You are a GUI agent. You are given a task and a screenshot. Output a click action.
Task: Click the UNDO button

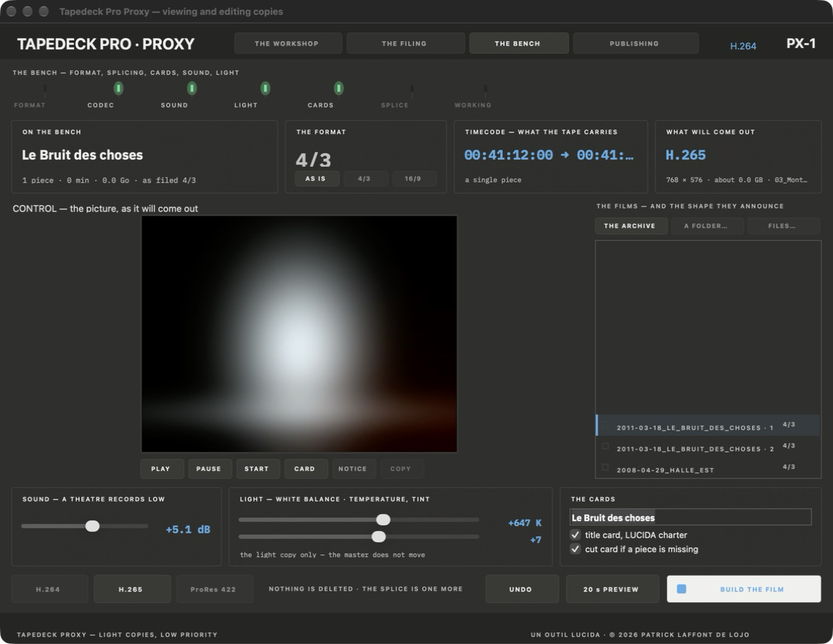pyautogui.click(x=522, y=589)
